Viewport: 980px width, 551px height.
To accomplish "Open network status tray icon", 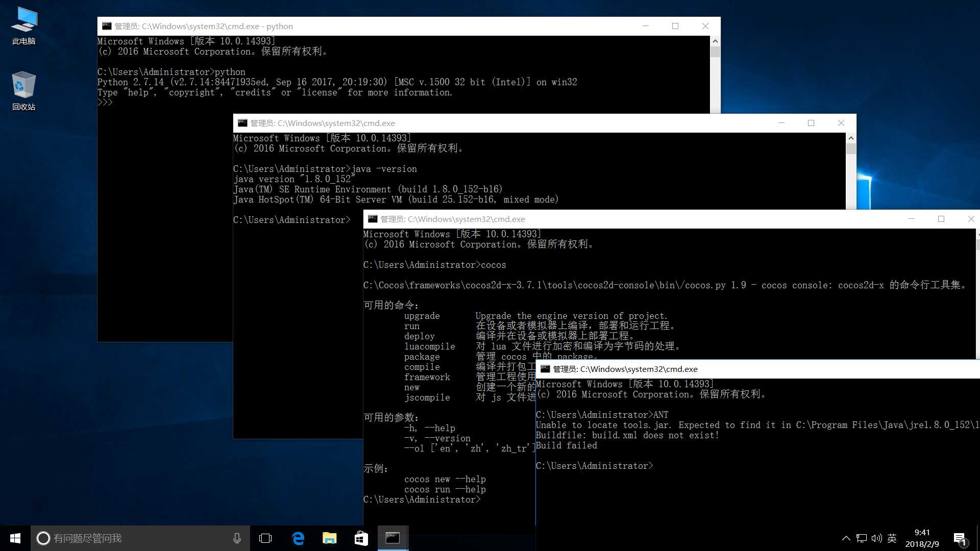I will [862, 538].
